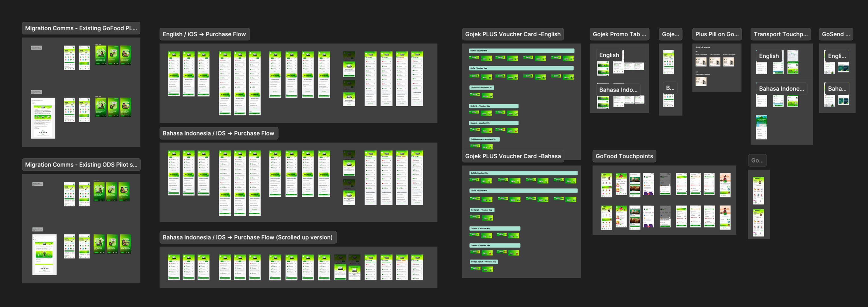Click the dimmed 'Go...' frame label
This screenshot has width=868, height=307.
pos(757,160)
